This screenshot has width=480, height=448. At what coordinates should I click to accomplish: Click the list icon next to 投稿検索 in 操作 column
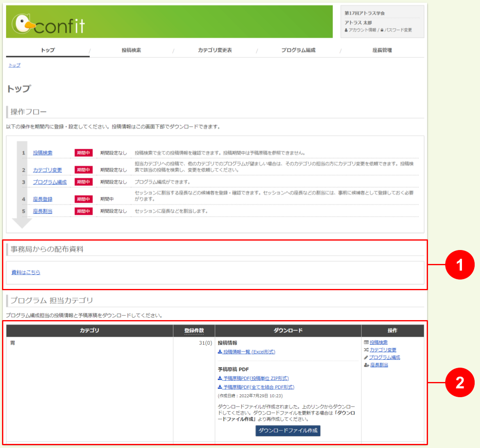366,342
